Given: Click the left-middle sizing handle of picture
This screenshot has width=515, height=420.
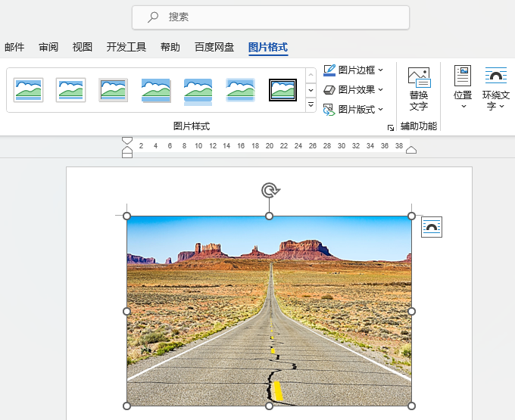Looking at the screenshot, I should [126, 311].
